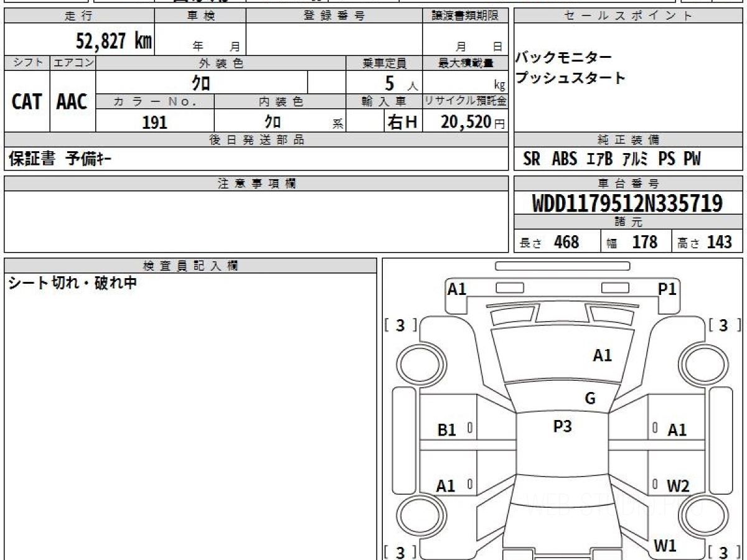This screenshot has width=747, height=560.
Task: Click the A1 mark on the front bumper corner
Action: (x=457, y=289)
